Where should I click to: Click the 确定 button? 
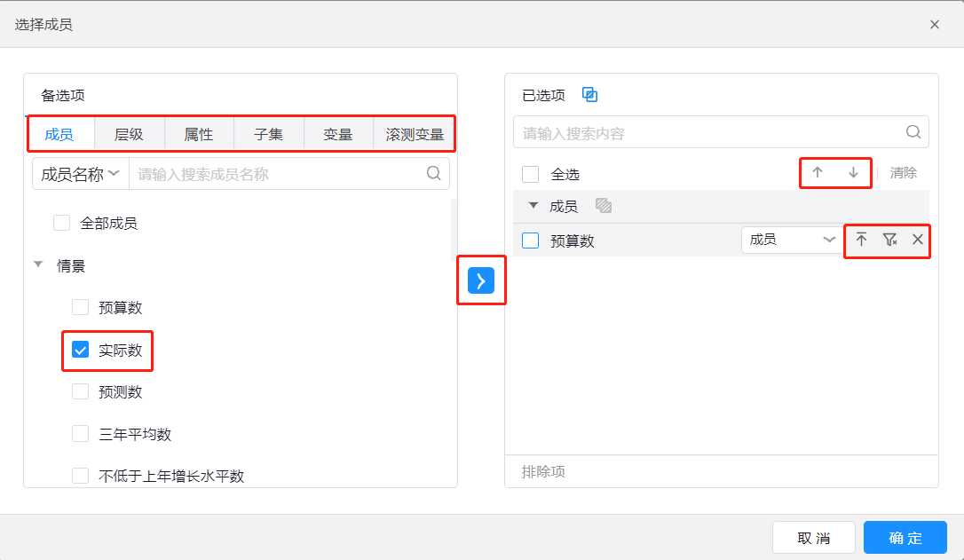pyautogui.click(x=905, y=538)
